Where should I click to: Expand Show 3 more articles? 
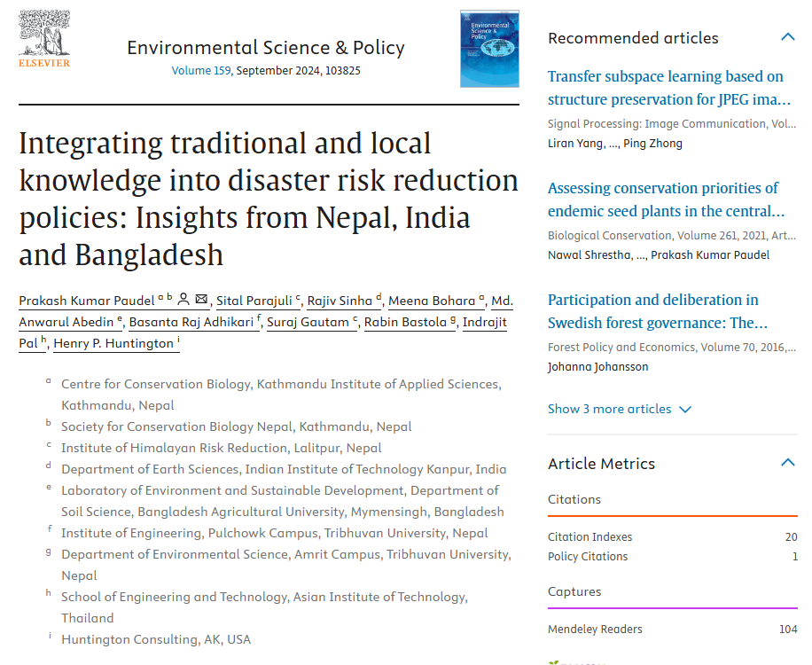[x=620, y=409]
